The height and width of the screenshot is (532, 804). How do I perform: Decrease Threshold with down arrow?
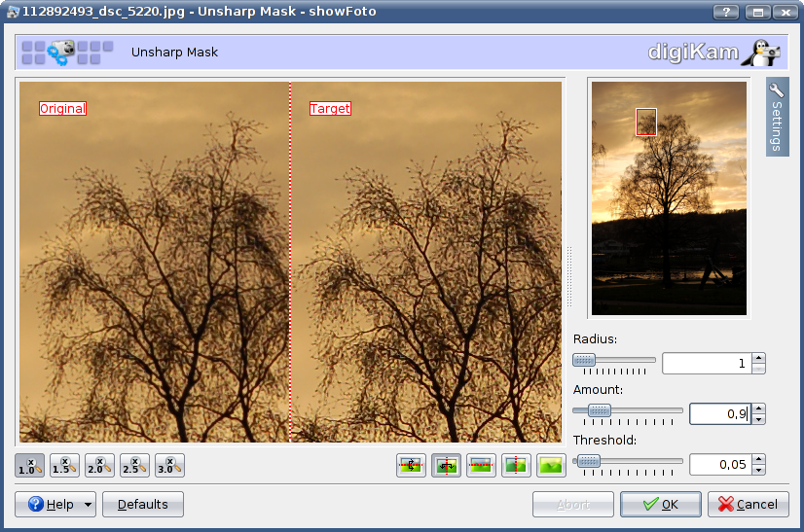pyautogui.click(x=759, y=470)
